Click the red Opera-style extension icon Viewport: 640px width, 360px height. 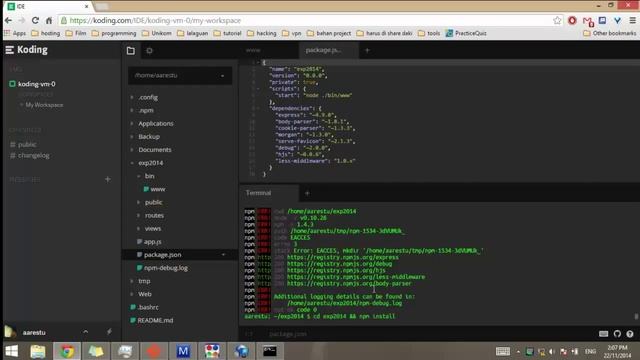[x=572, y=20]
